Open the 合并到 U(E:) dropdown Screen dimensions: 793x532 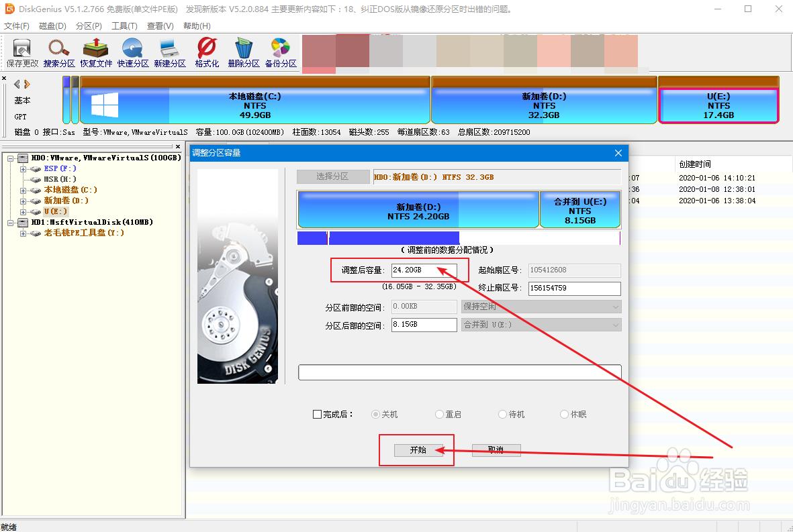[541, 325]
